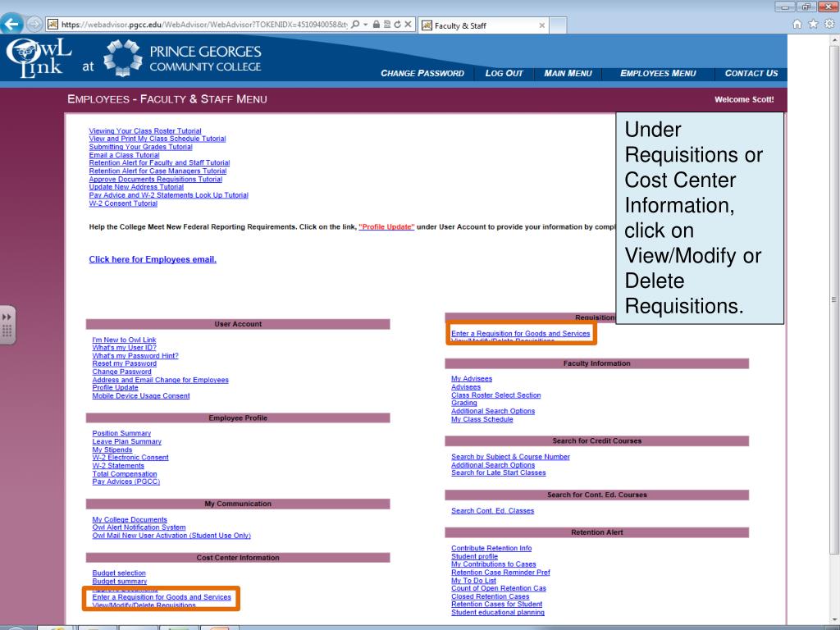Open Employees Menu in navigation bar
This screenshot has height=630, width=840.
click(x=658, y=73)
